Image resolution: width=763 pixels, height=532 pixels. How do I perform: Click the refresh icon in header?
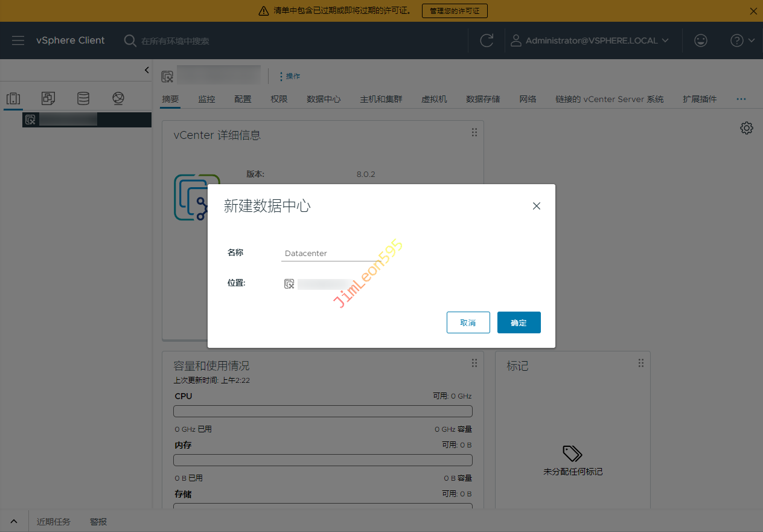pyautogui.click(x=487, y=40)
